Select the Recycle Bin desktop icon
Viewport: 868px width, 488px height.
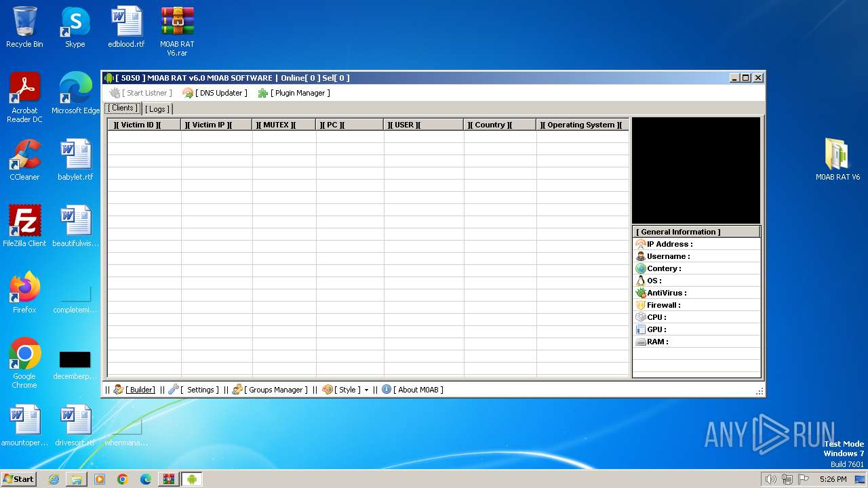[x=24, y=27]
